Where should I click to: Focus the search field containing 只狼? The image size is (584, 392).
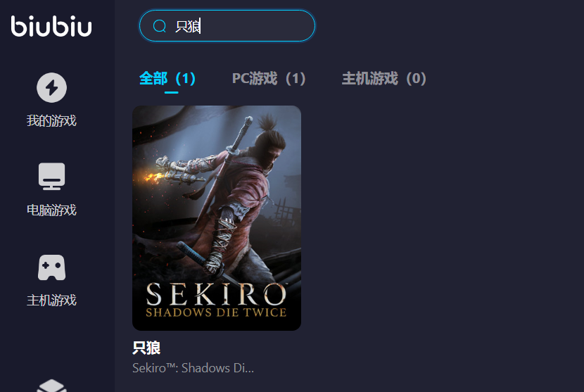tap(227, 26)
